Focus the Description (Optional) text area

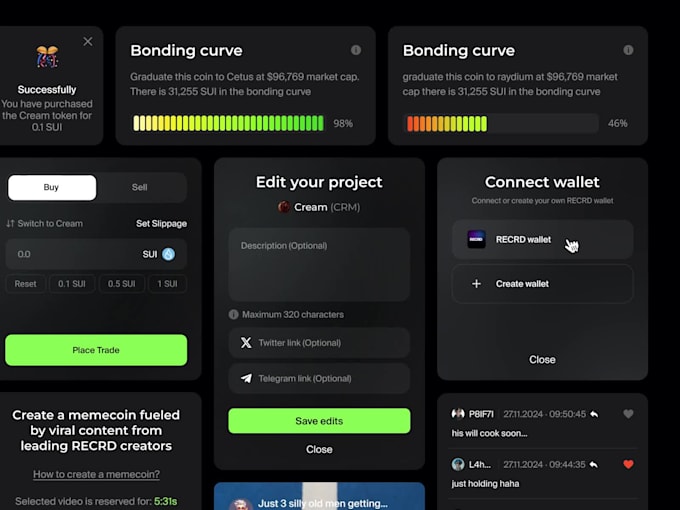(319, 265)
